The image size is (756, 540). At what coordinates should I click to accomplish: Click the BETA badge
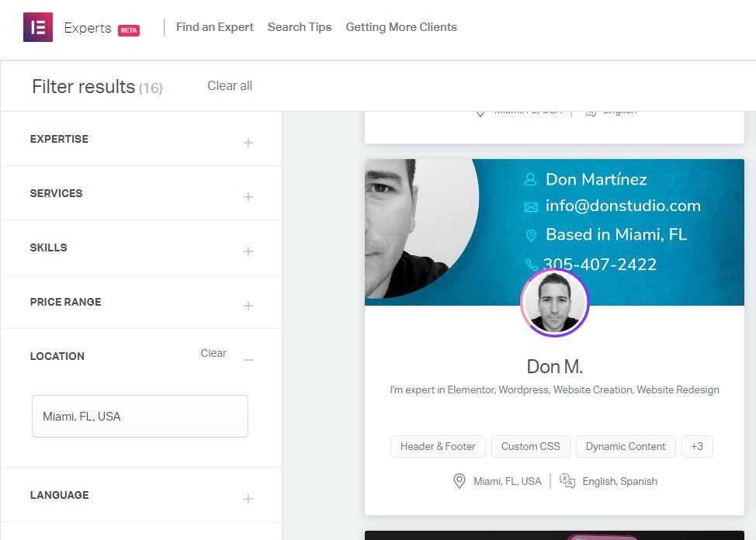tap(129, 30)
